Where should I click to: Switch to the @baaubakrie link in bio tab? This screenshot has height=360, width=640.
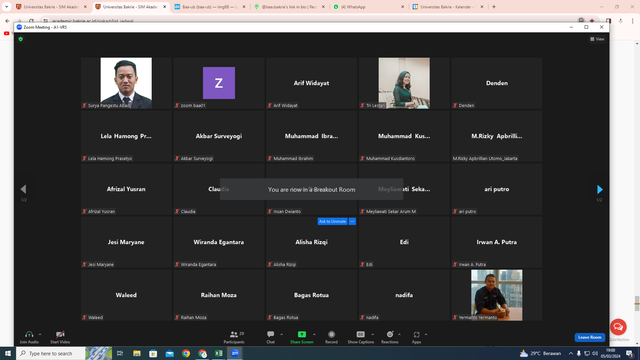coord(289,7)
